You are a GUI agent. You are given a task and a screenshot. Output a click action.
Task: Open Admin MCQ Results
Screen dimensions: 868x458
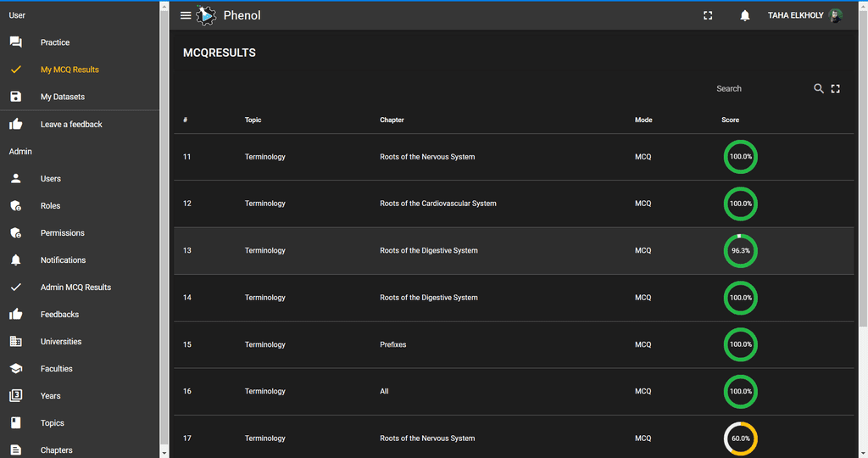(x=75, y=288)
